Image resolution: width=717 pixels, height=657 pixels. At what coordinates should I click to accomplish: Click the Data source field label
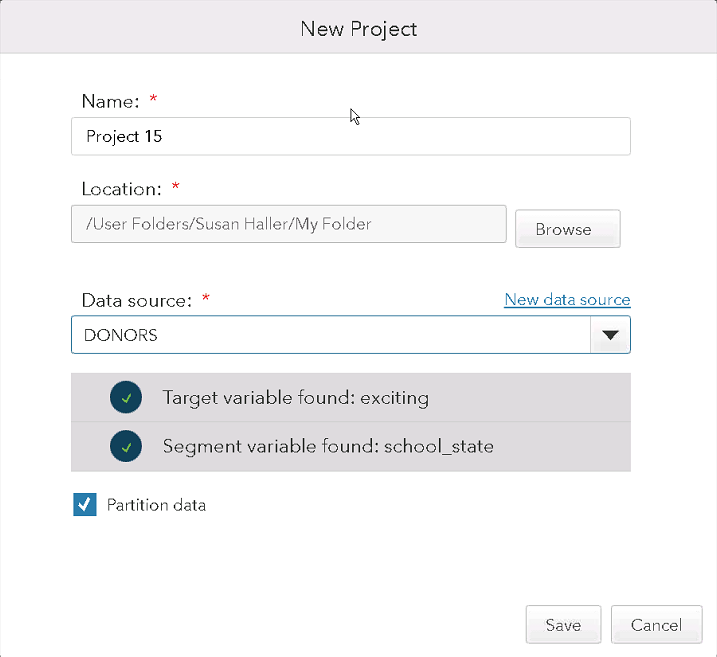tap(136, 300)
